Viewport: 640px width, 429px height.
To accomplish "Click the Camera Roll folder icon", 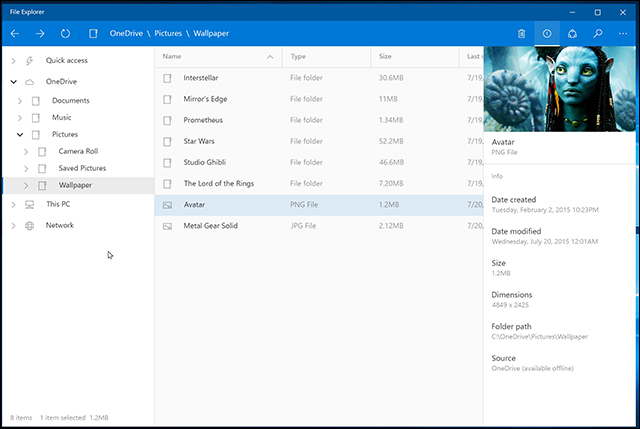I will pyautogui.click(x=42, y=152).
